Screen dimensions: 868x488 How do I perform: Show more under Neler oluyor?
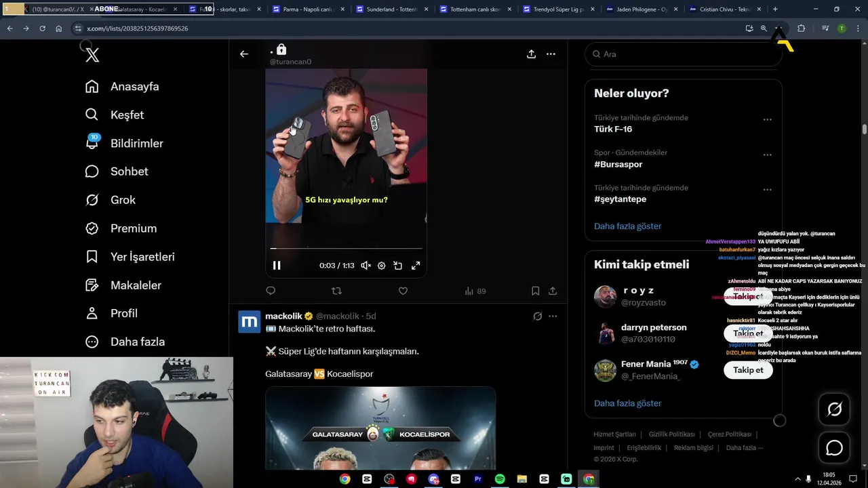(627, 226)
